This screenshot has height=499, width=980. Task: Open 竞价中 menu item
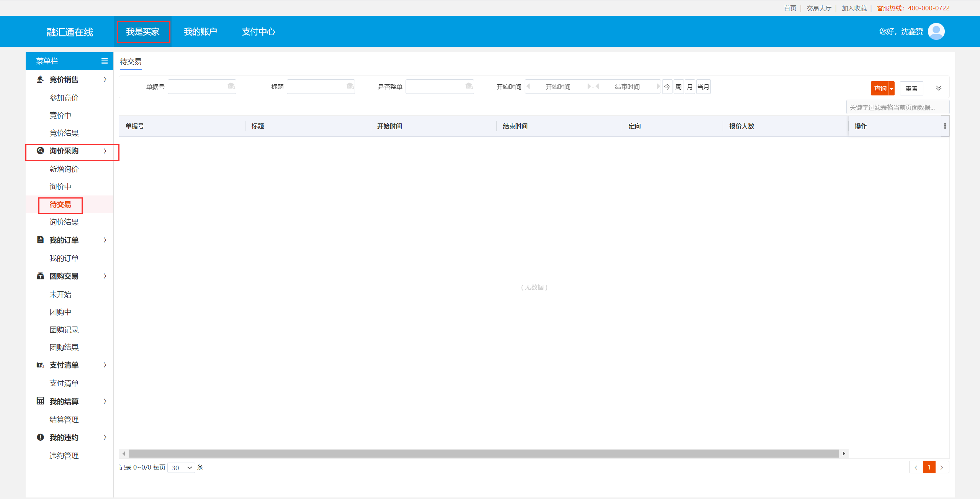tap(60, 115)
